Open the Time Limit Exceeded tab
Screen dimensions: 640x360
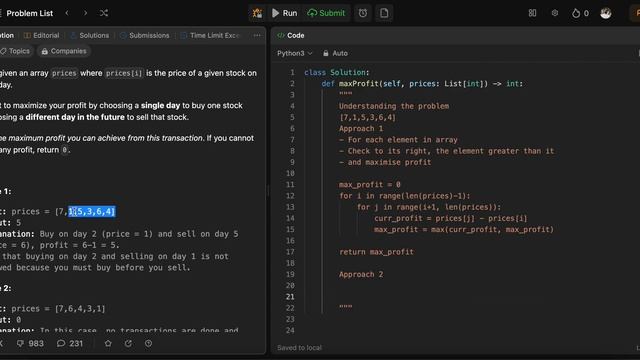point(210,36)
